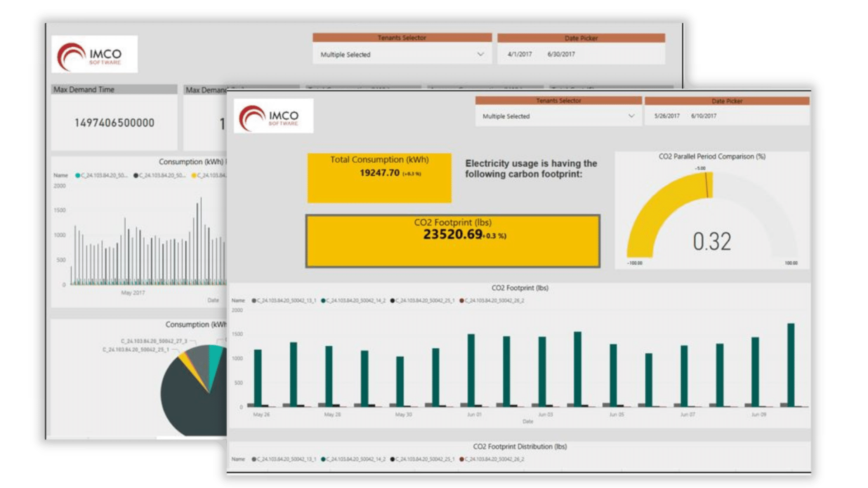Select the teal legend dot for C_24.103.84.20_50042_14_2
Screen dimensions: 868x488
[324, 300]
